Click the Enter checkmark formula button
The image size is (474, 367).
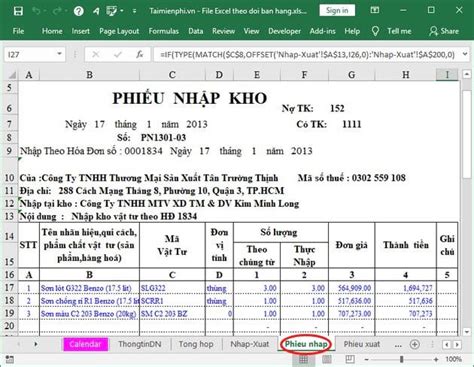[117, 54]
